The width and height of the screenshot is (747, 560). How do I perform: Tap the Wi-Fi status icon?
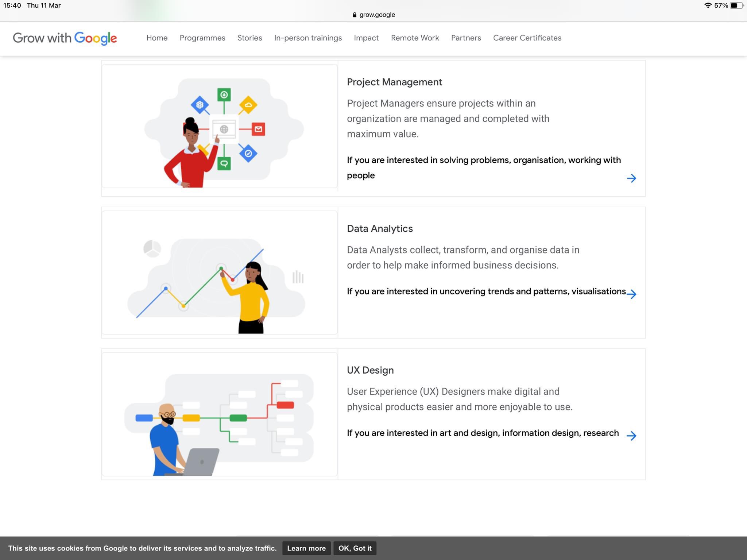708,5
